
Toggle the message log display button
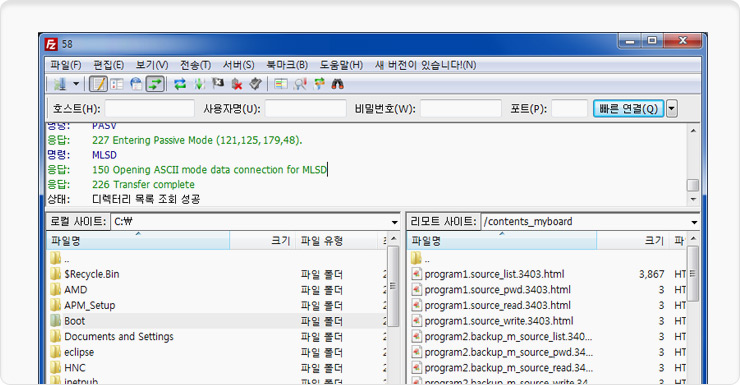(98, 84)
